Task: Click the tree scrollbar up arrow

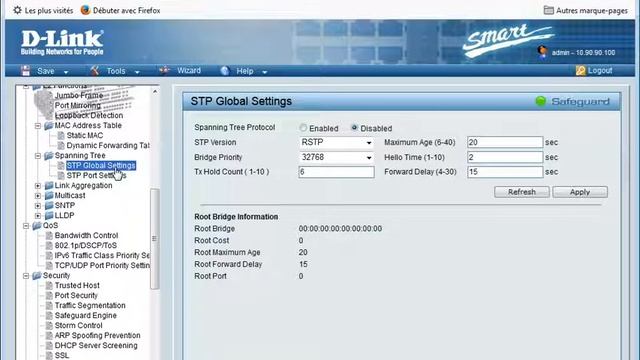Action: tap(155, 92)
